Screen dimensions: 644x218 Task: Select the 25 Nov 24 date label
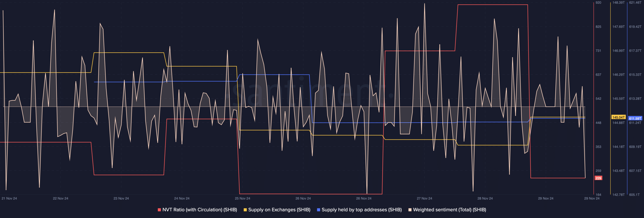point(243,198)
